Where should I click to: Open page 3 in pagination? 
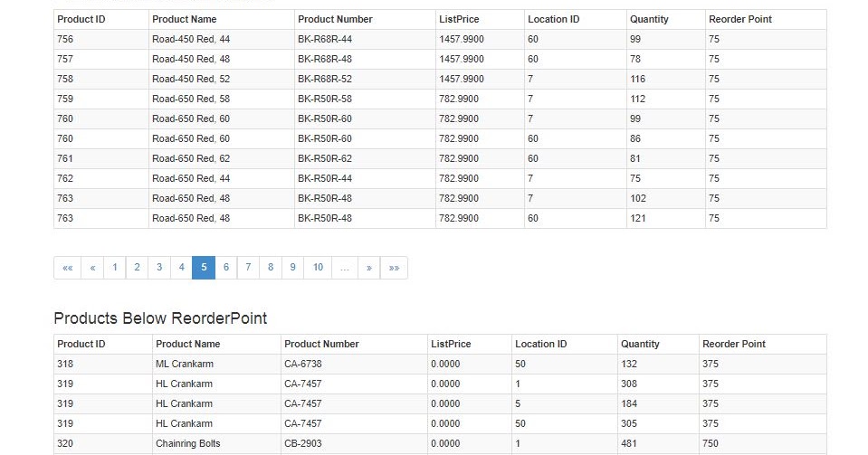[x=159, y=268]
